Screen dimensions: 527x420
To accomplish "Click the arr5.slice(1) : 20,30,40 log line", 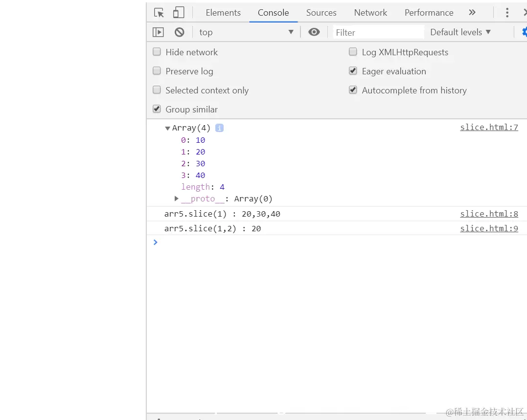I will click(222, 214).
